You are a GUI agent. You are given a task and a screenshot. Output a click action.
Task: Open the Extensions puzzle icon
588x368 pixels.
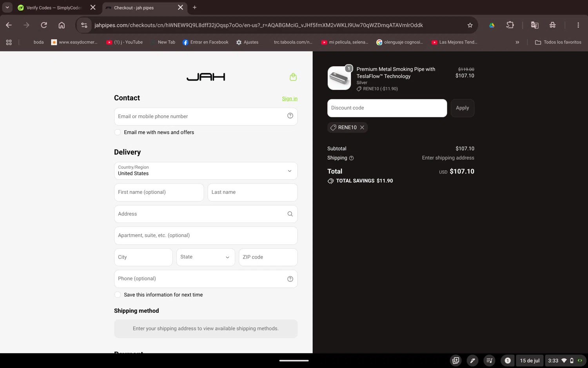(x=510, y=25)
